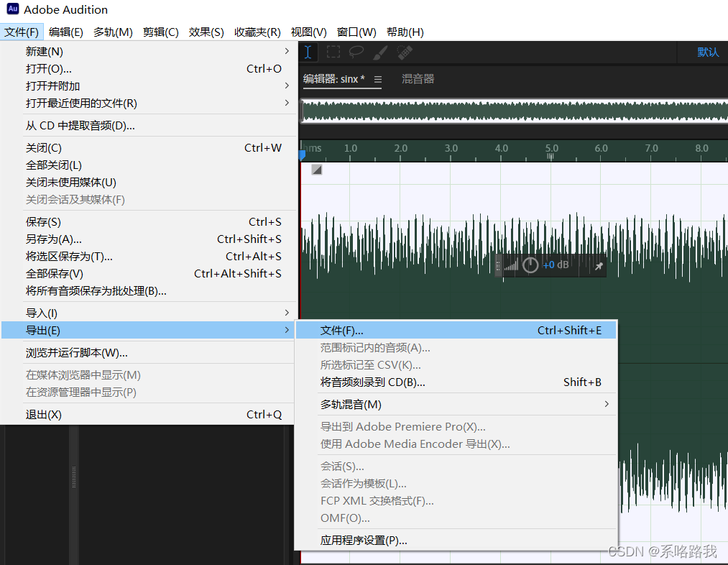The image size is (728, 565).
Task: Choose Burn Audio to CD (将音频刻录到 CD)
Action: 456,382
